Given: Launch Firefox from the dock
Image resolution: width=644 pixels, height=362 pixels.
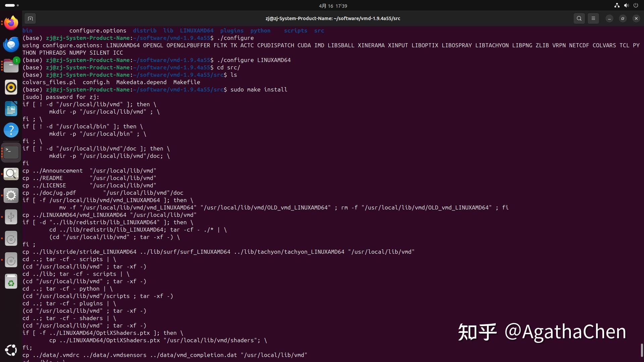Looking at the screenshot, I should pyautogui.click(x=11, y=23).
